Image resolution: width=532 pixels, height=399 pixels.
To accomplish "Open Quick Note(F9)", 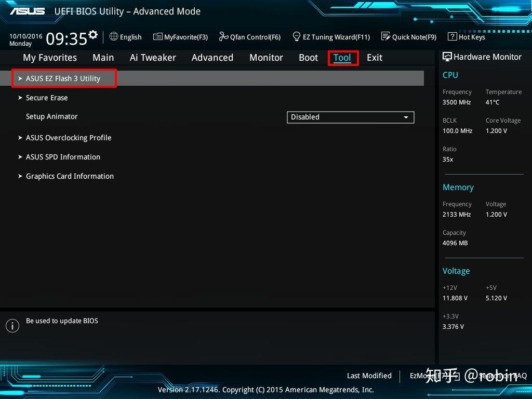I will pyautogui.click(x=414, y=37).
